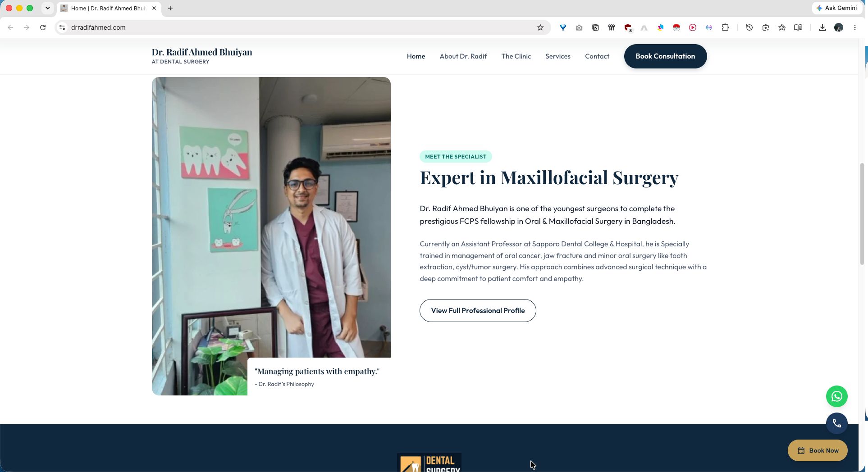Click the camera extension icon
868x472 pixels.
(579, 27)
